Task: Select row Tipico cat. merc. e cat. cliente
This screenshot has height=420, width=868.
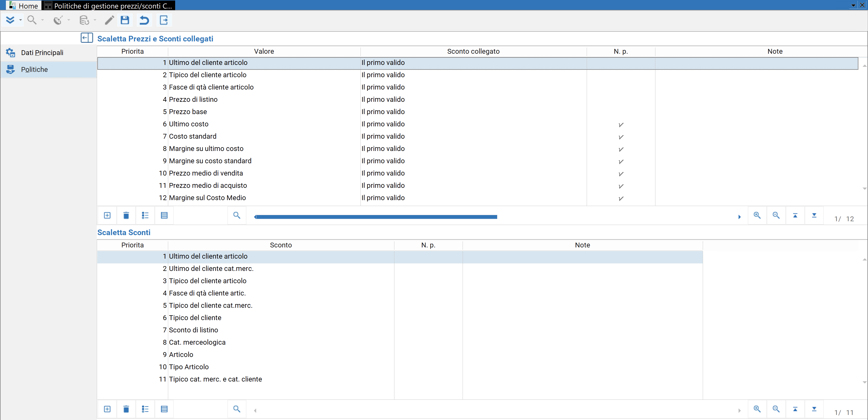Action: pyautogui.click(x=400, y=379)
